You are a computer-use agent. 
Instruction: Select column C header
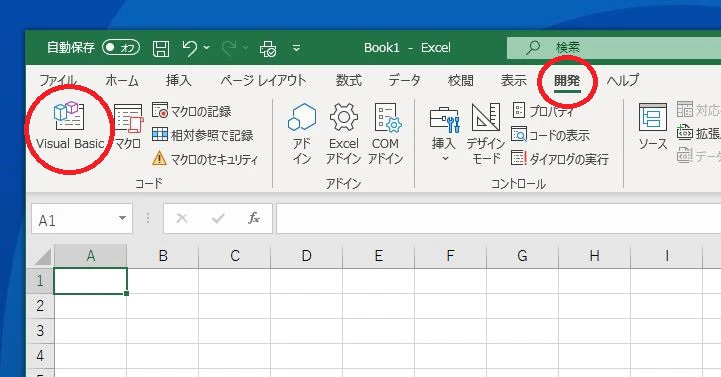coord(235,256)
